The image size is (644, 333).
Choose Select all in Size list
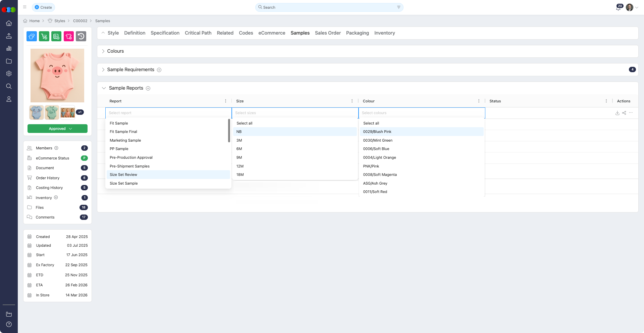coord(245,123)
